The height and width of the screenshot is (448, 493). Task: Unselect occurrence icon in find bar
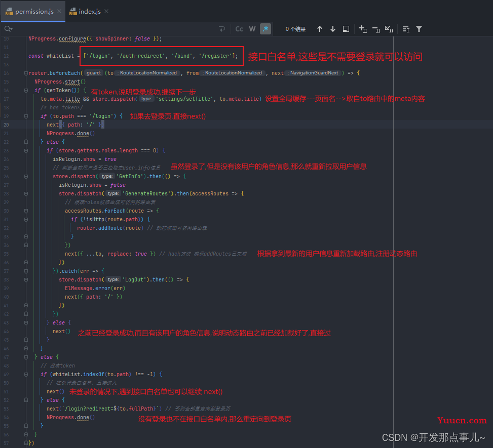376,29
